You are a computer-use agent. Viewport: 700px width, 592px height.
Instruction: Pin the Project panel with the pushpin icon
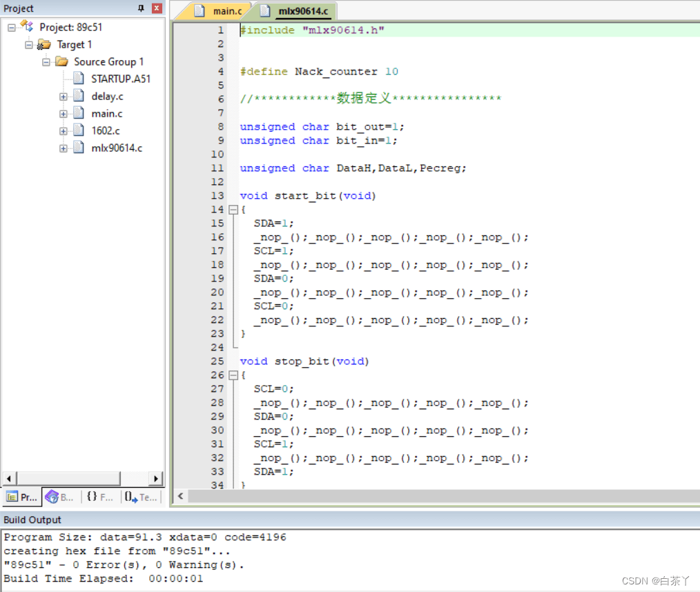(141, 8)
